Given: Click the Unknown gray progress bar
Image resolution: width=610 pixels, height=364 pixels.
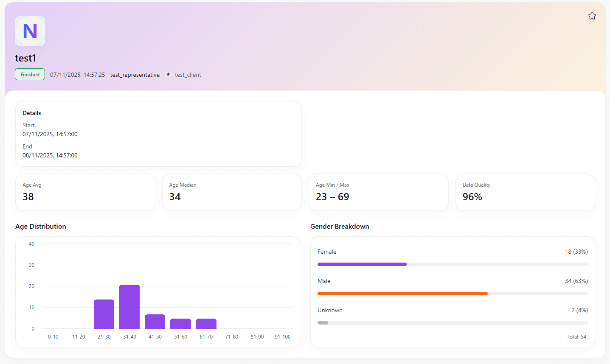Looking at the screenshot, I should 323,323.
